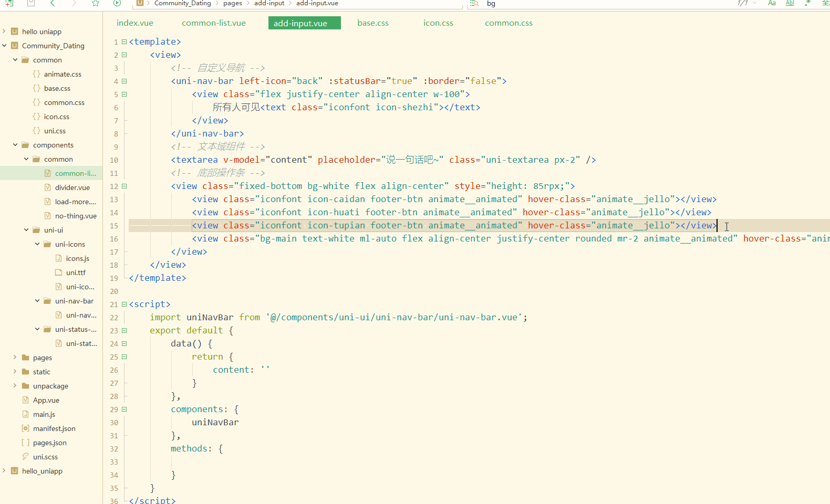
Task: Click the App.vue file icon
Action: coord(26,400)
